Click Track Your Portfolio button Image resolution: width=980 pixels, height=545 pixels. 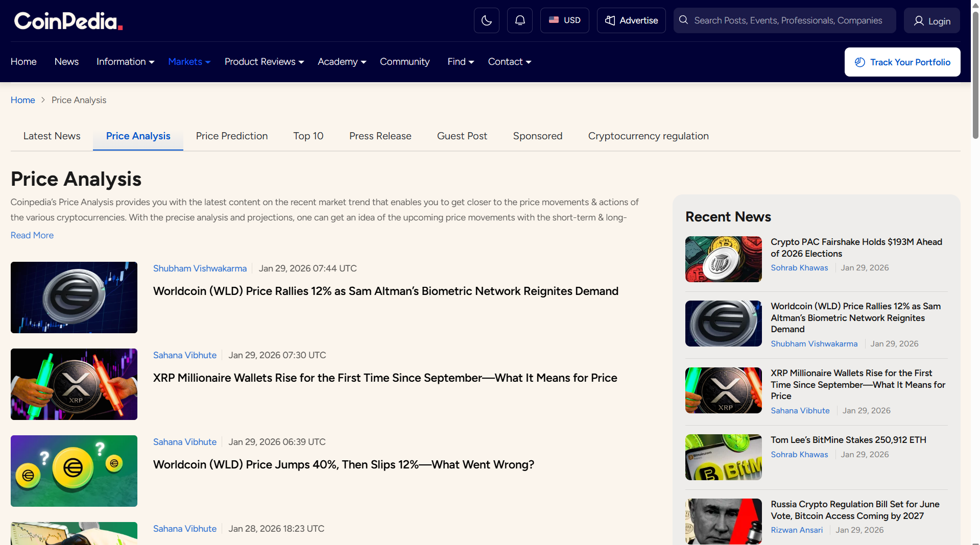pyautogui.click(x=902, y=62)
